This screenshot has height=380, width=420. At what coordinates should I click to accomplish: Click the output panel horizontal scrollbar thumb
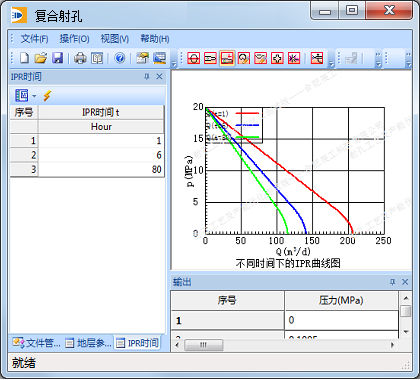point(204,345)
